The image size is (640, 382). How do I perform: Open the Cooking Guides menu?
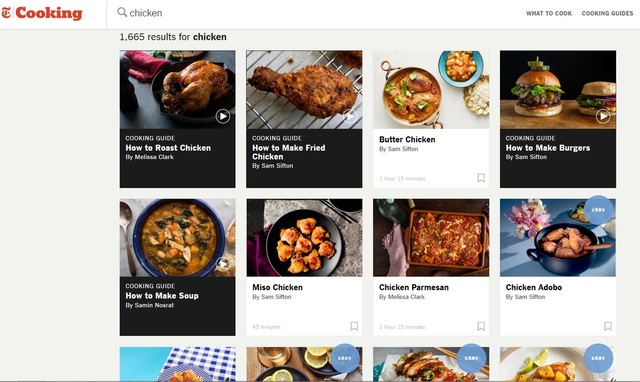pos(607,13)
